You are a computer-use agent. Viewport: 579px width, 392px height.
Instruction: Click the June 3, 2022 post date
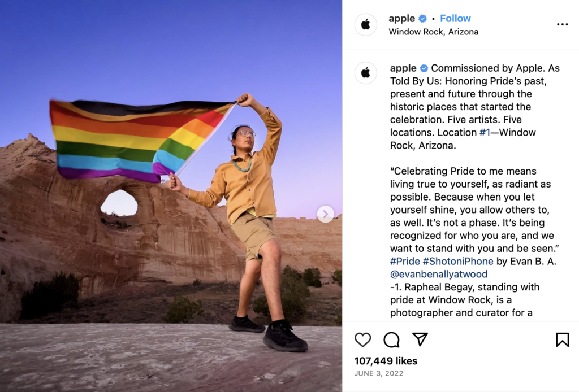[x=379, y=373]
